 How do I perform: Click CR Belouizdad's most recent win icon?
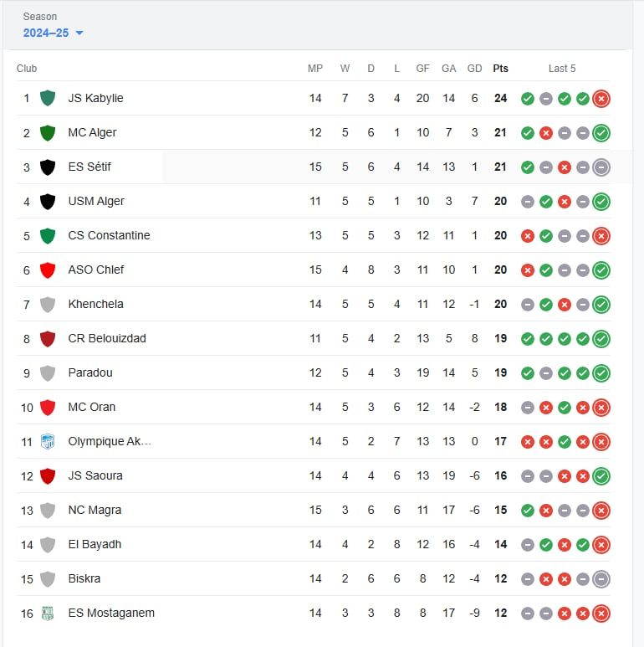click(x=601, y=339)
